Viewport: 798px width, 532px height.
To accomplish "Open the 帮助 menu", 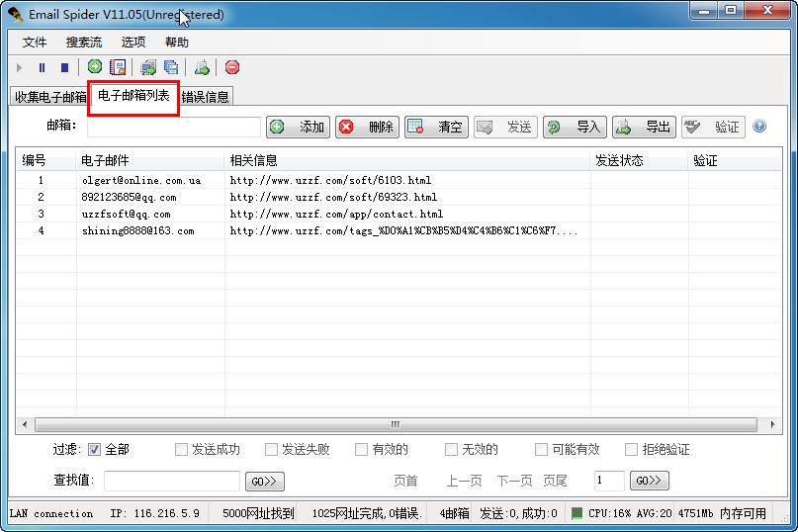I will click(x=177, y=43).
